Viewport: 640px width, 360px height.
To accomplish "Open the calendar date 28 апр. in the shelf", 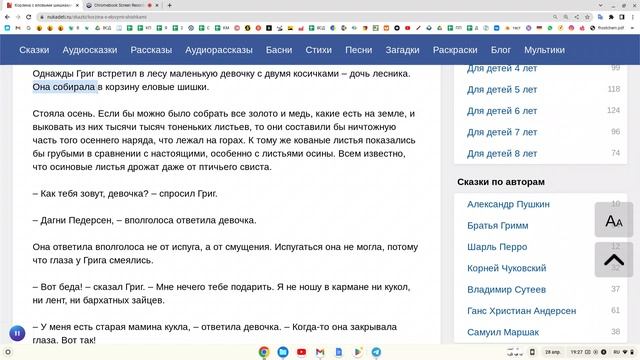I will (x=553, y=352).
